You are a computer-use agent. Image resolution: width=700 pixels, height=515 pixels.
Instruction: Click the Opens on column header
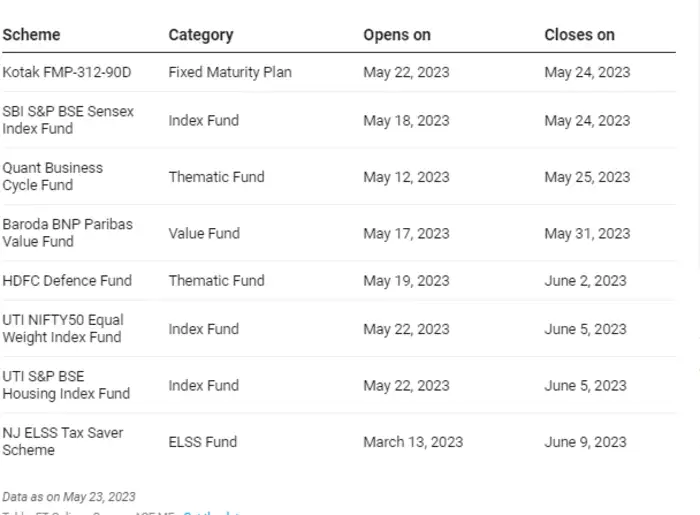(x=397, y=35)
